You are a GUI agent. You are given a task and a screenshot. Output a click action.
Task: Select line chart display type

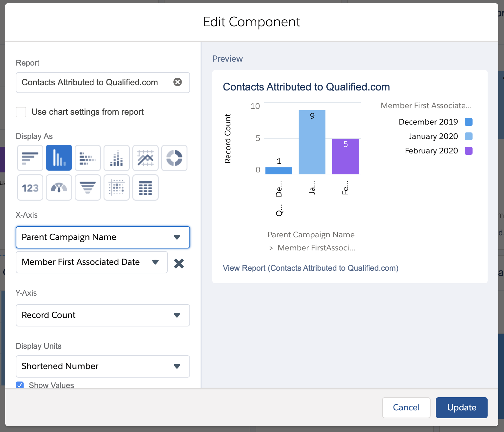pos(145,158)
